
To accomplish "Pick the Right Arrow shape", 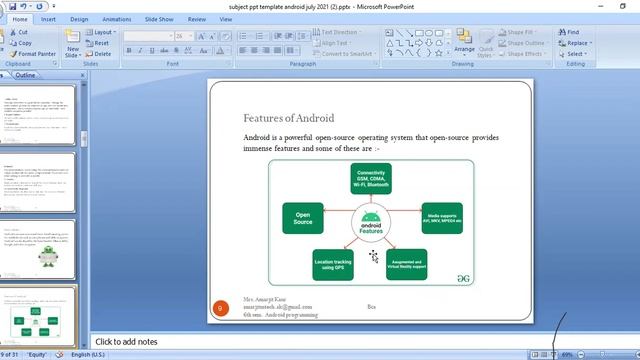I will (x=419, y=43).
